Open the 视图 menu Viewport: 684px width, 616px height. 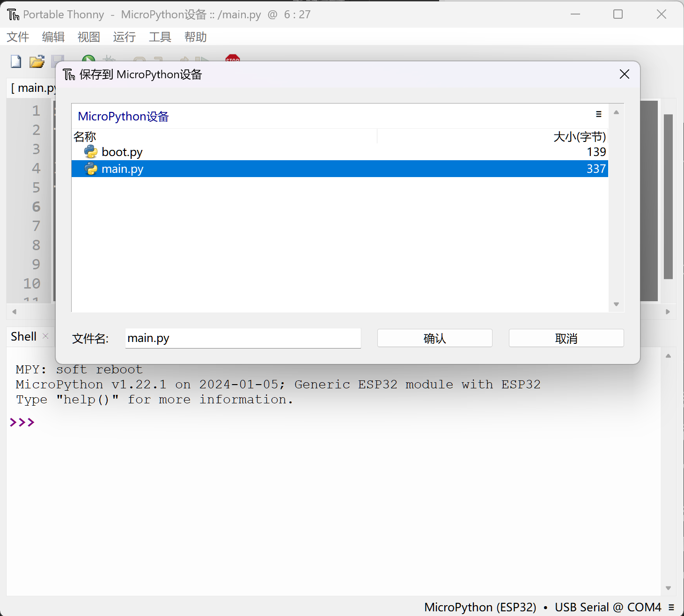click(x=89, y=37)
